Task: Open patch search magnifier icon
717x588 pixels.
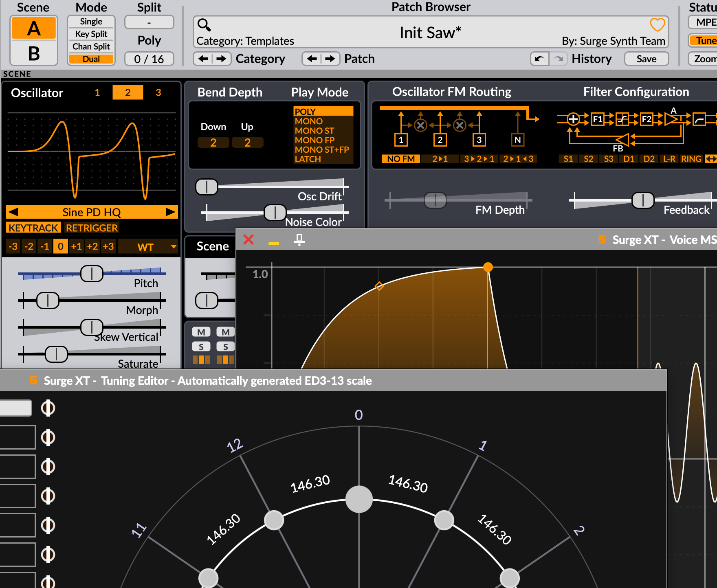Action: [x=204, y=25]
